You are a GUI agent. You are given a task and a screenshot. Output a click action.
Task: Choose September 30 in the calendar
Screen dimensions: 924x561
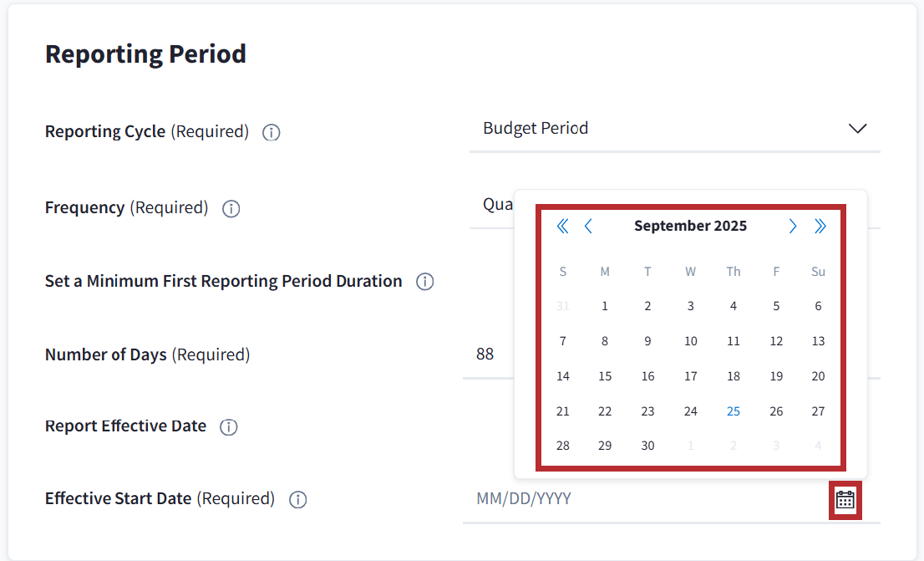(647, 446)
